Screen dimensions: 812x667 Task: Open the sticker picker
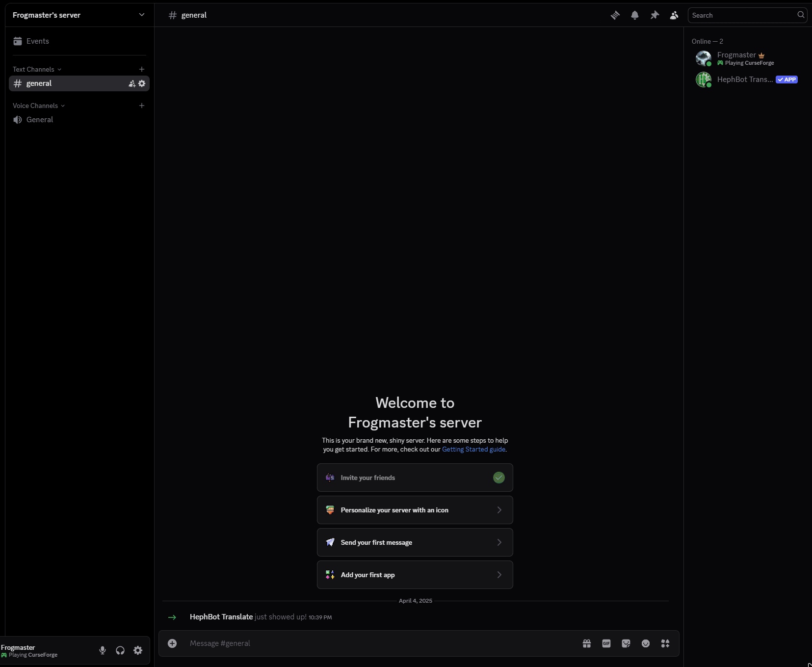point(626,643)
